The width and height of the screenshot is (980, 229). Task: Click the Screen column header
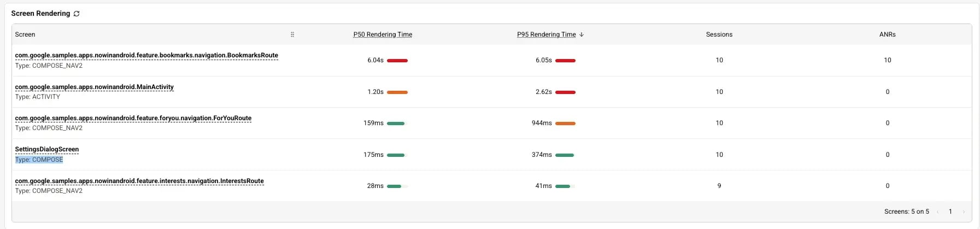click(25, 34)
